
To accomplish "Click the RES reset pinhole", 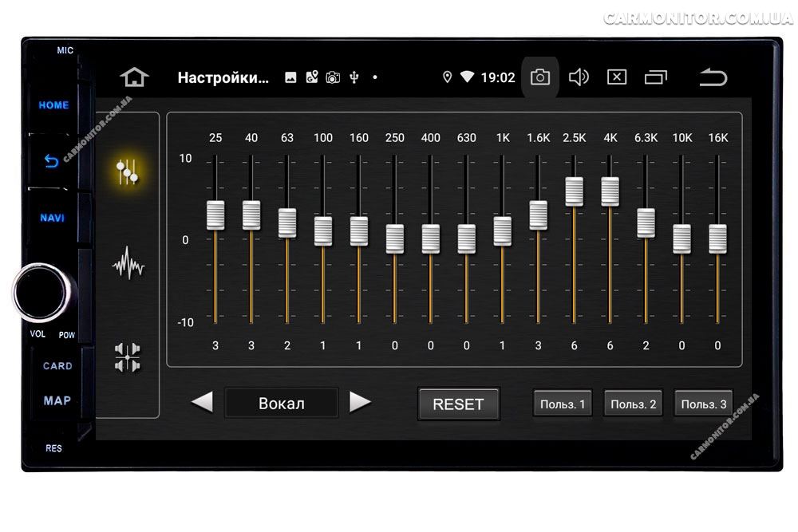I will point(53,448).
